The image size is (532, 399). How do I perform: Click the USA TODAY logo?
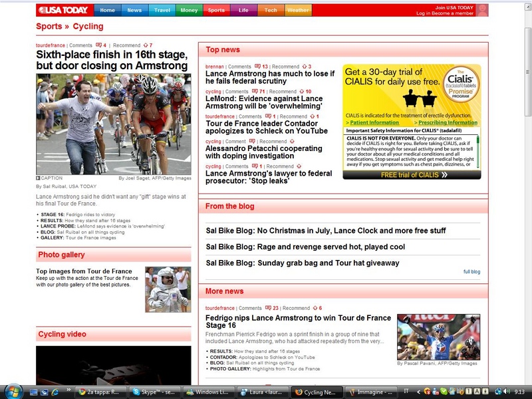pyautogui.click(x=63, y=10)
